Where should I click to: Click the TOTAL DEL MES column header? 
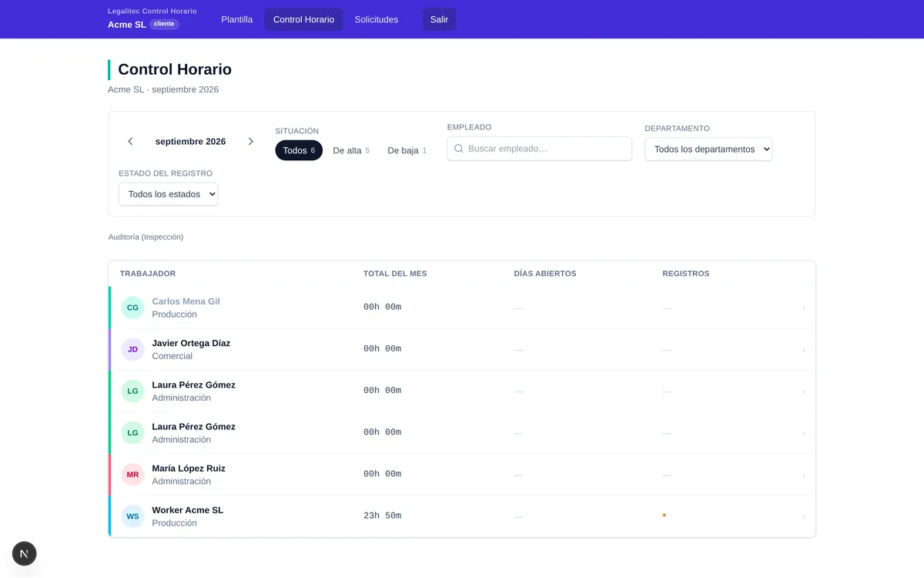[395, 274]
